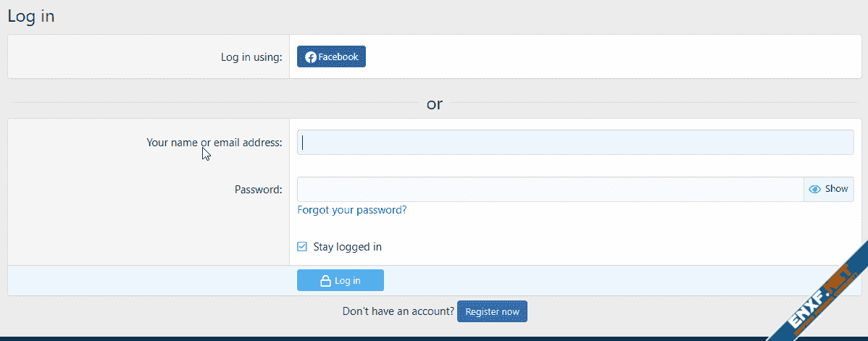Image resolution: width=868 pixels, height=341 pixels.
Task: Open the Forgot your password link
Action: click(x=351, y=210)
